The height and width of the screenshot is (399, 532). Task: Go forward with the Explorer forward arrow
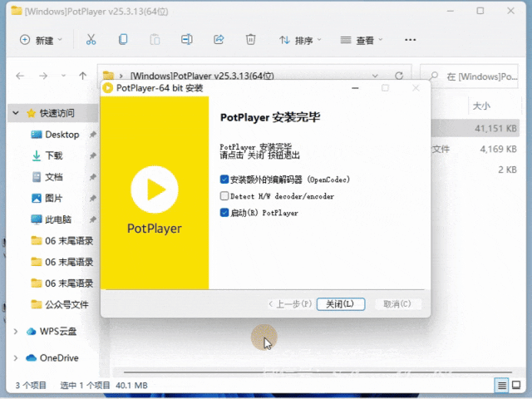(x=43, y=76)
